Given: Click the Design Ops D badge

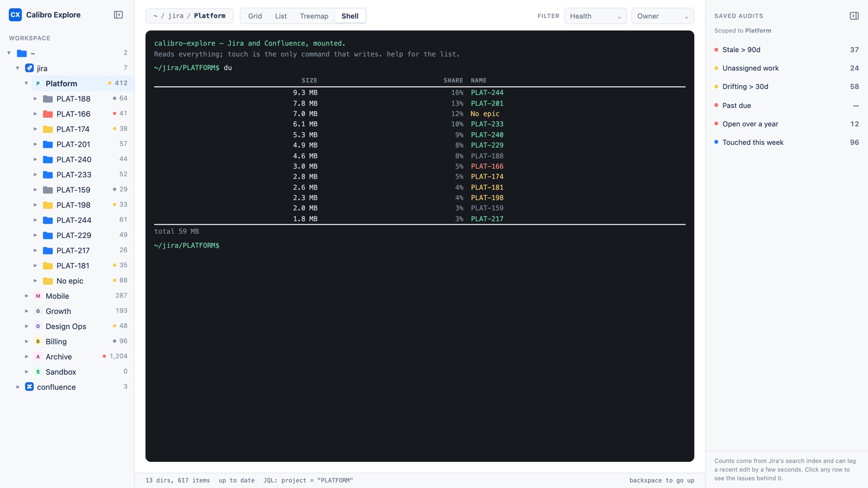Looking at the screenshot, I should (38, 326).
